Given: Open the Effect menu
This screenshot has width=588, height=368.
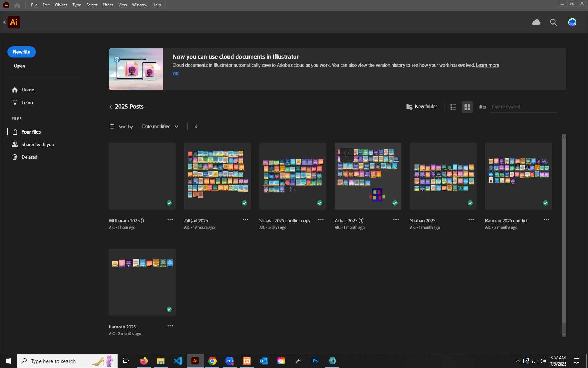Looking at the screenshot, I should (108, 5).
